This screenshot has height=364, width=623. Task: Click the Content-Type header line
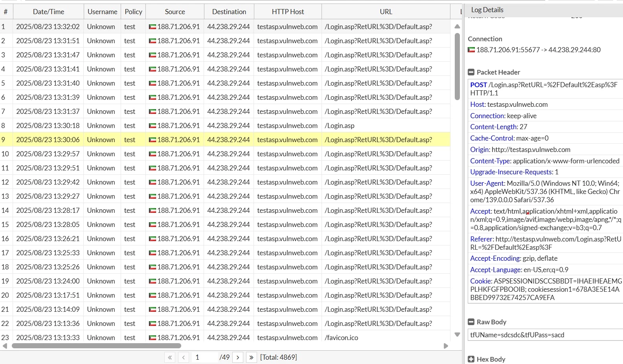coord(545,161)
